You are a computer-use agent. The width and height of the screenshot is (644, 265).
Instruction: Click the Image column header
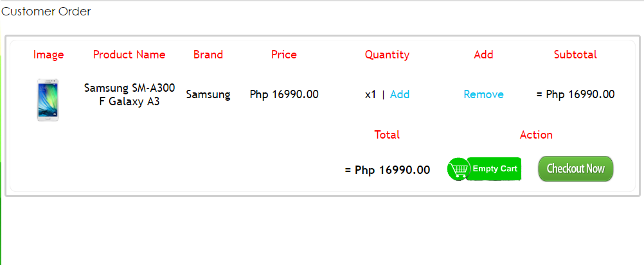coord(48,55)
